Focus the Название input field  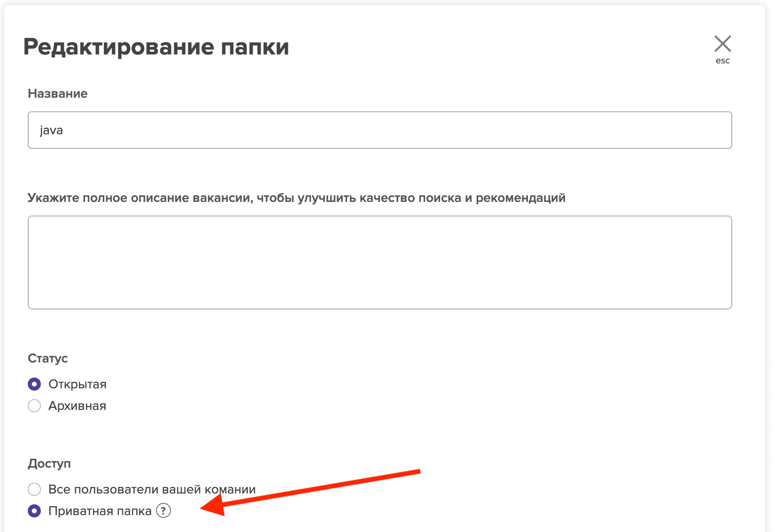point(380,130)
